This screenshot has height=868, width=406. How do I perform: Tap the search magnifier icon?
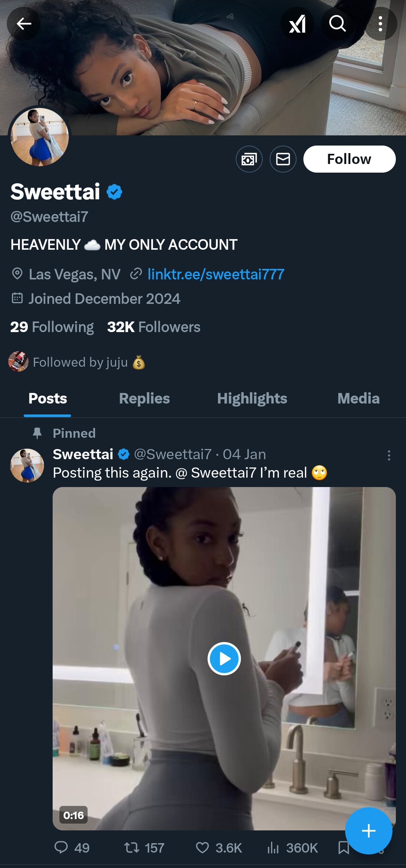click(338, 24)
